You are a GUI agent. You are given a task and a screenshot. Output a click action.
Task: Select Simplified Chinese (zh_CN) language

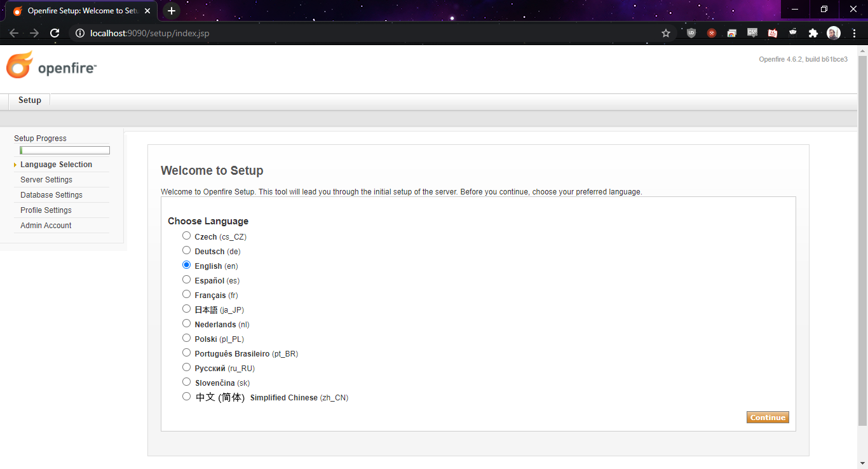point(186,397)
